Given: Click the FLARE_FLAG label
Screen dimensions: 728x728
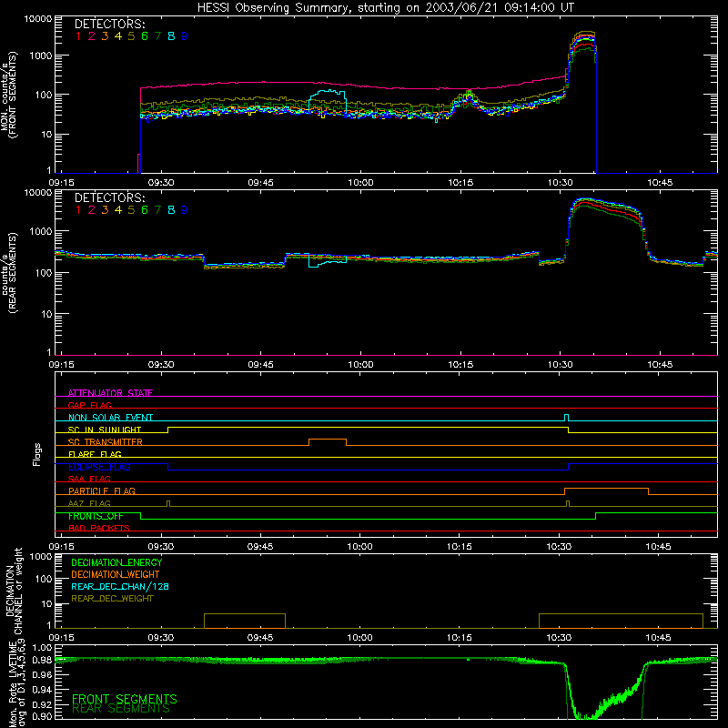Looking at the screenshot, I should pos(95,454).
